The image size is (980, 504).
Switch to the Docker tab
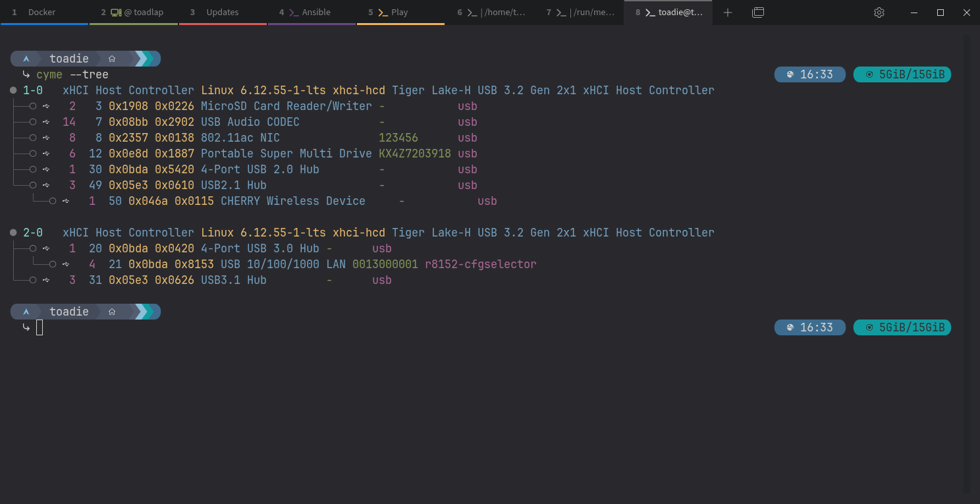42,13
